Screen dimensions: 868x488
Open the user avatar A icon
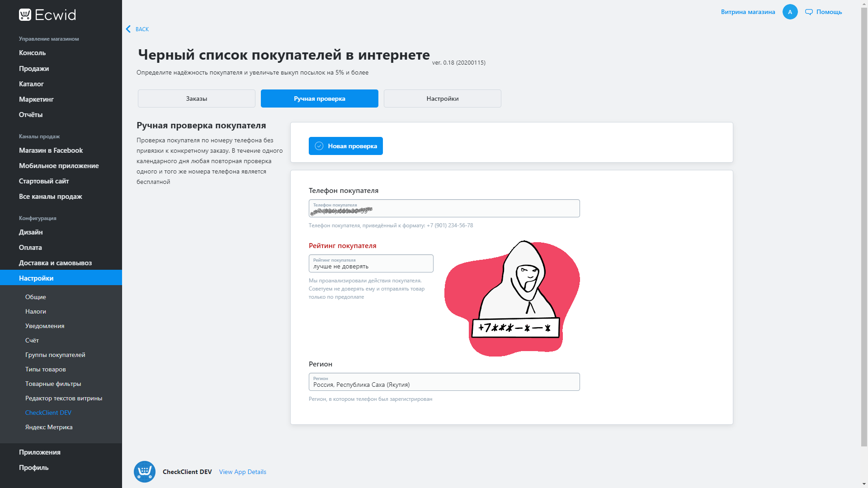(790, 12)
